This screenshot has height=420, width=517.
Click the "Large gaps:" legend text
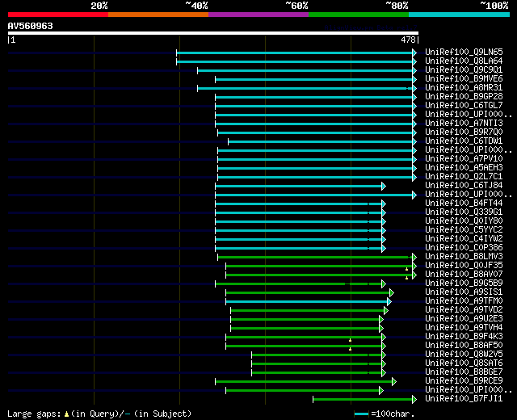pyautogui.click(x=34, y=414)
